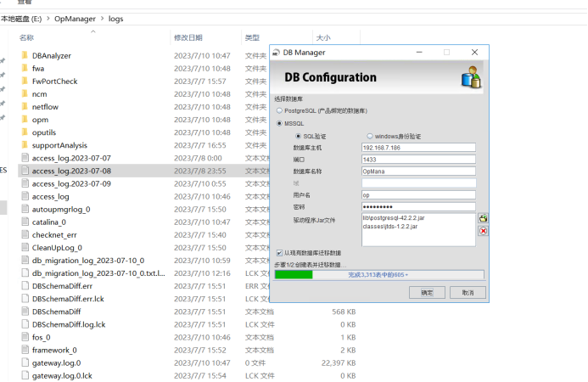Select the autoupmgrlog_0 file icon
The width and height of the screenshot is (588, 382).
[25, 209]
